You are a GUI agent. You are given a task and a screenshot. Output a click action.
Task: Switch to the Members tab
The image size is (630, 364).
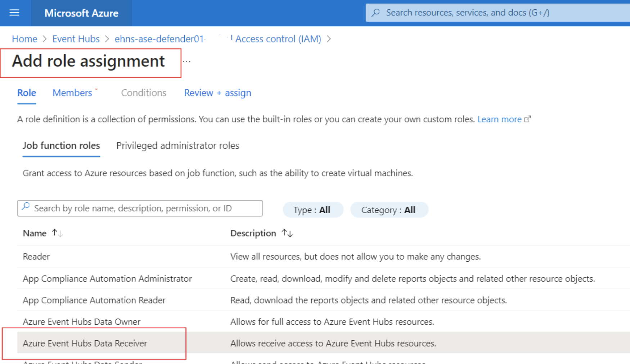[72, 93]
